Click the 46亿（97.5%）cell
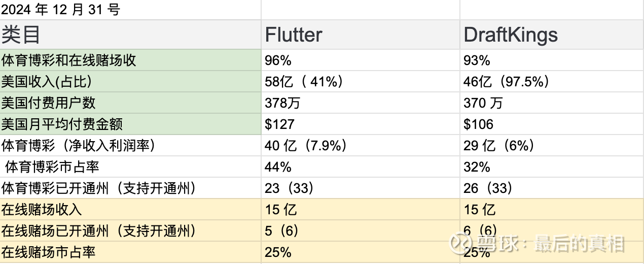Screen dimensions: 644x264 click(552, 82)
